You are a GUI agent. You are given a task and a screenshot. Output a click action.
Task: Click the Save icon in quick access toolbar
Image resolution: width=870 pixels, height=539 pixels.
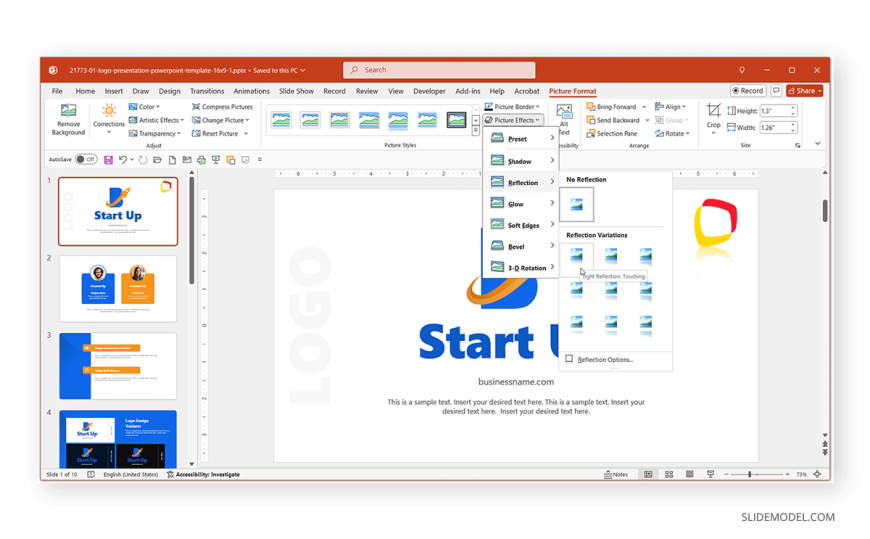tap(108, 160)
